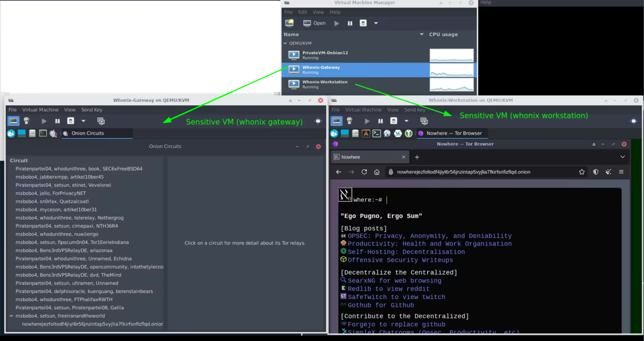Select Onion Circuits taskbar button
The width and height of the screenshot is (644, 341).
tap(97, 133)
